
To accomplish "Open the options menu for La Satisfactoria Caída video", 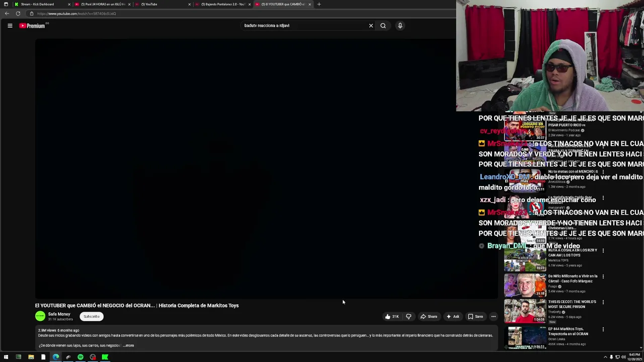I will [603, 199].
